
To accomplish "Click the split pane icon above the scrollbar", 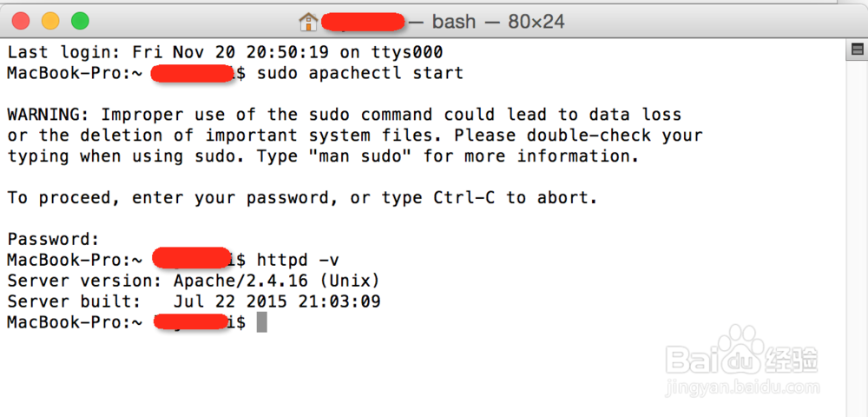I will click(857, 50).
